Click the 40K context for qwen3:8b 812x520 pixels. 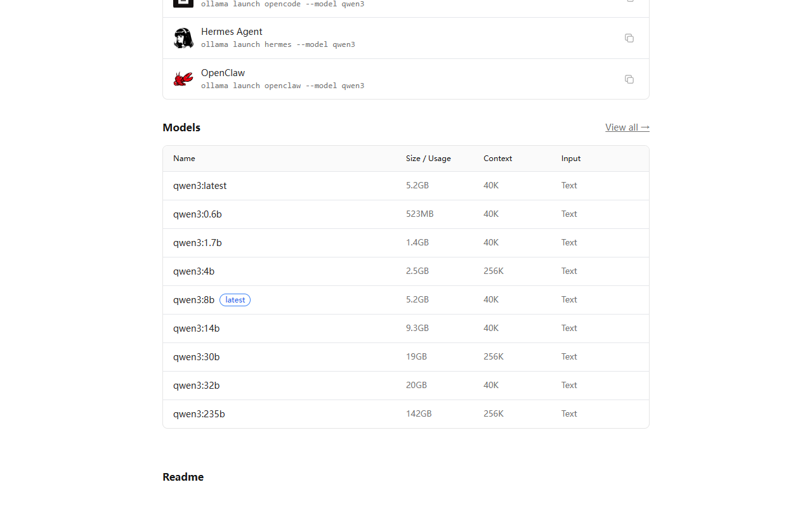click(x=491, y=300)
